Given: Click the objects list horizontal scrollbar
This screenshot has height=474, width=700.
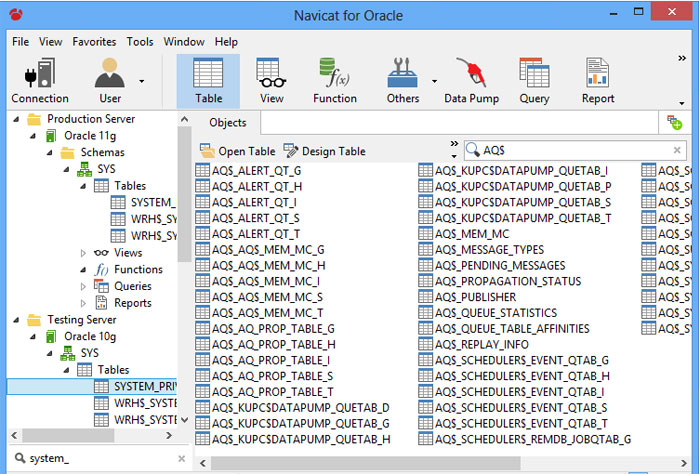Looking at the screenshot, I should (x=365, y=463).
